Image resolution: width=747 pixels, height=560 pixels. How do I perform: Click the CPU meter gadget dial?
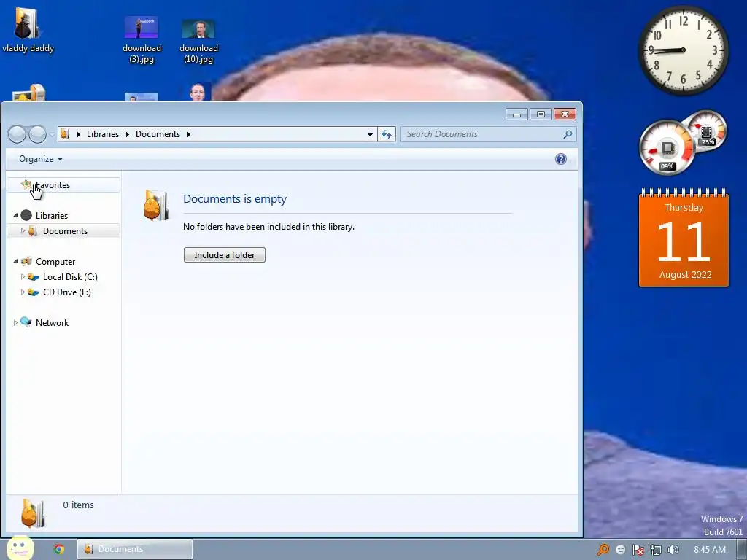pos(667,147)
